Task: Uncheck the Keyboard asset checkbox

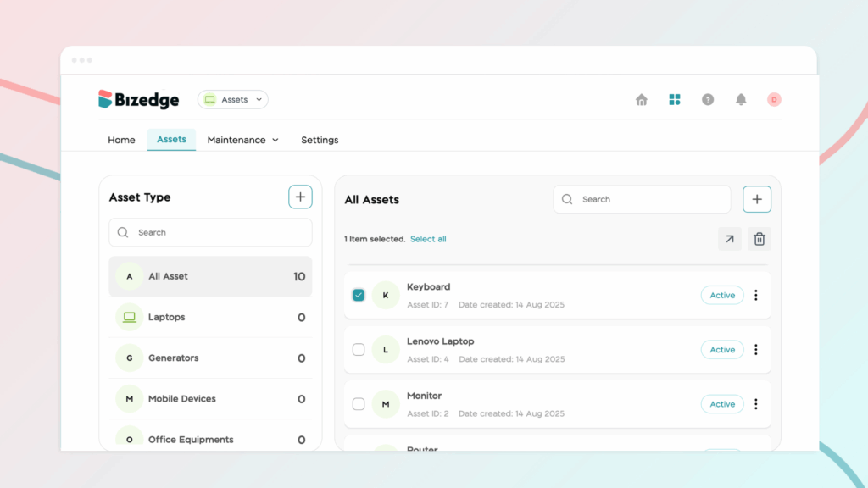Action: (359, 295)
